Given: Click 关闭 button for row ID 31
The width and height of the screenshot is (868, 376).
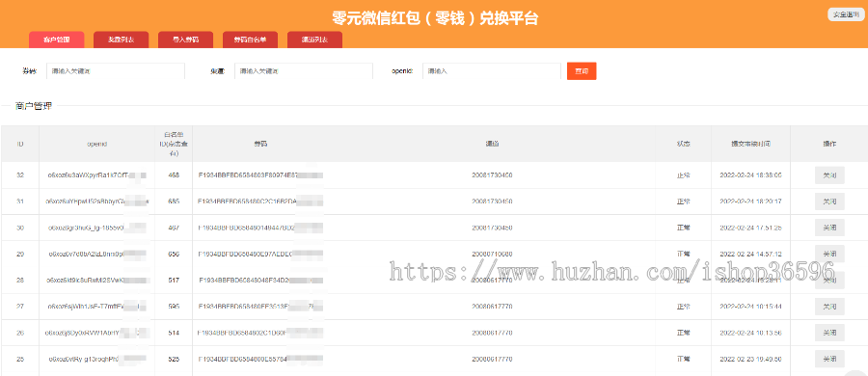Looking at the screenshot, I should coord(829,201).
